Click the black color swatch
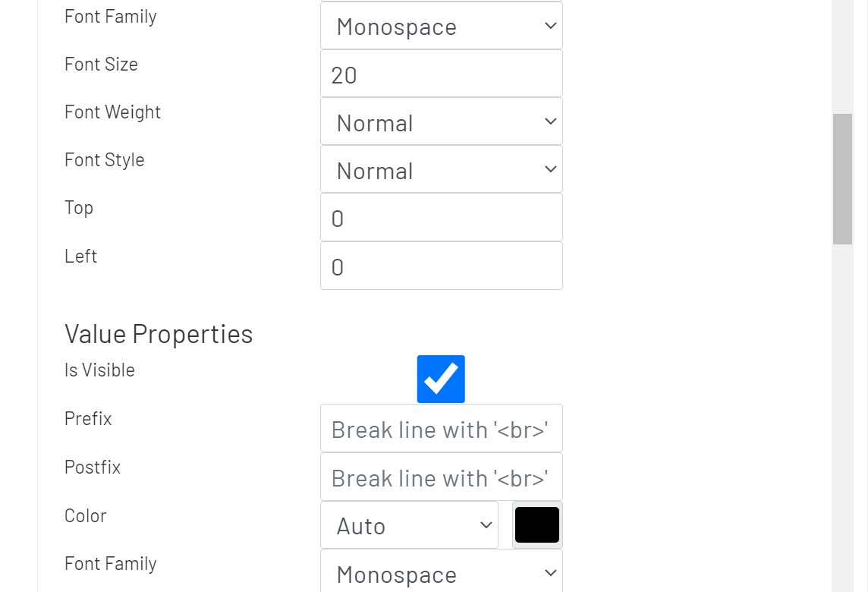Screen dimensions: 868x592 tap(537, 525)
